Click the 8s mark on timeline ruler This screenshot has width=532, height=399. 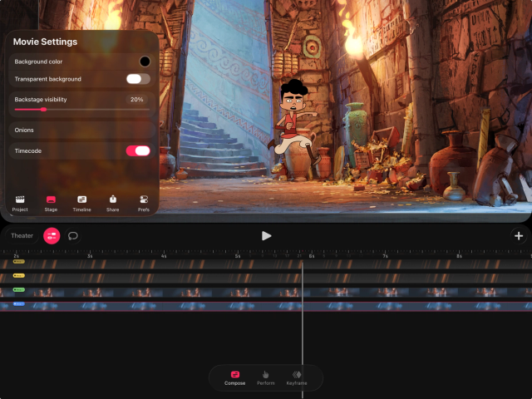(x=459, y=256)
